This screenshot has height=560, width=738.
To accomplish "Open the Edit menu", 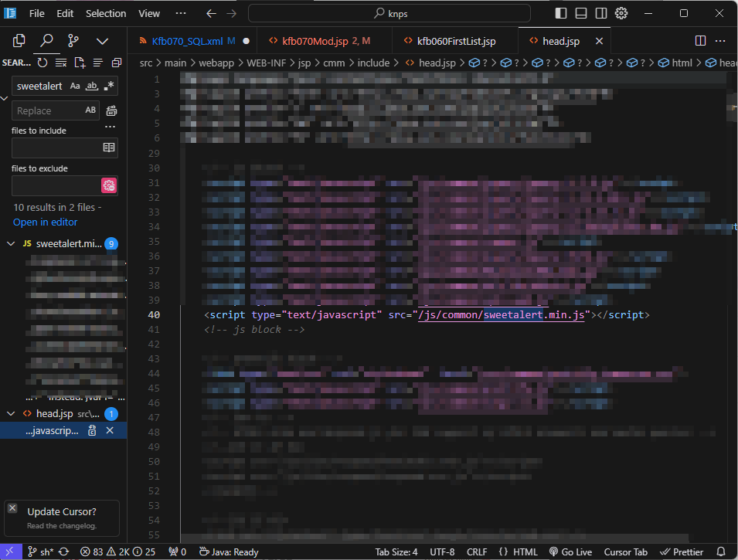I will (x=65, y=13).
